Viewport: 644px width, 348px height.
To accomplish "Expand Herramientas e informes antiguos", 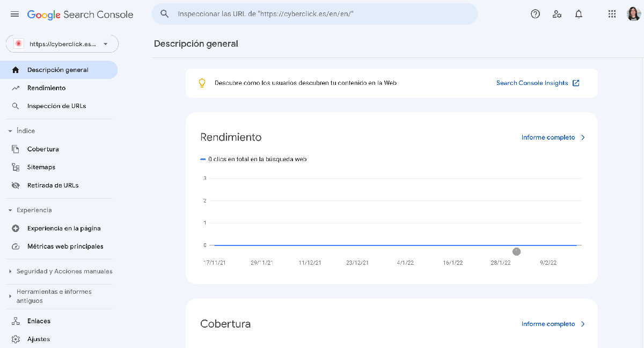I will pyautogui.click(x=10, y=296).
